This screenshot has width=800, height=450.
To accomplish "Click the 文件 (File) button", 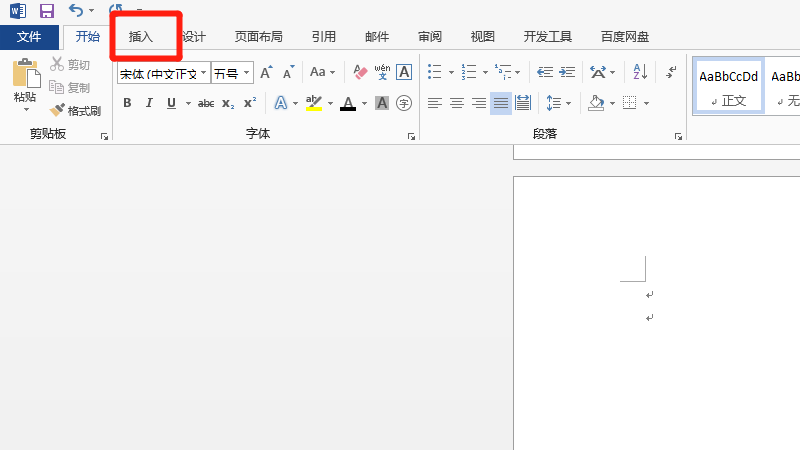I will click(x=29, y=37).
